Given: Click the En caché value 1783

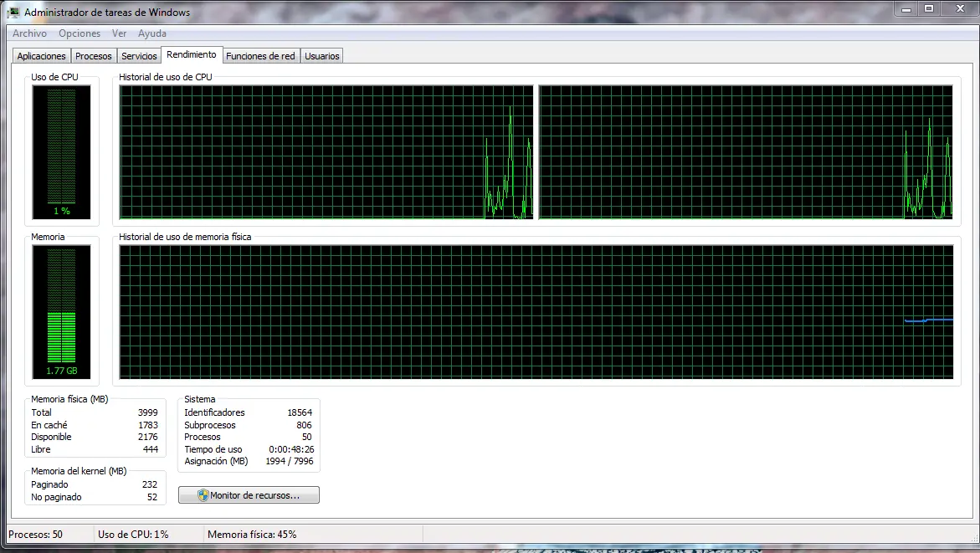Looking at the screenshot, I should 147,425.
